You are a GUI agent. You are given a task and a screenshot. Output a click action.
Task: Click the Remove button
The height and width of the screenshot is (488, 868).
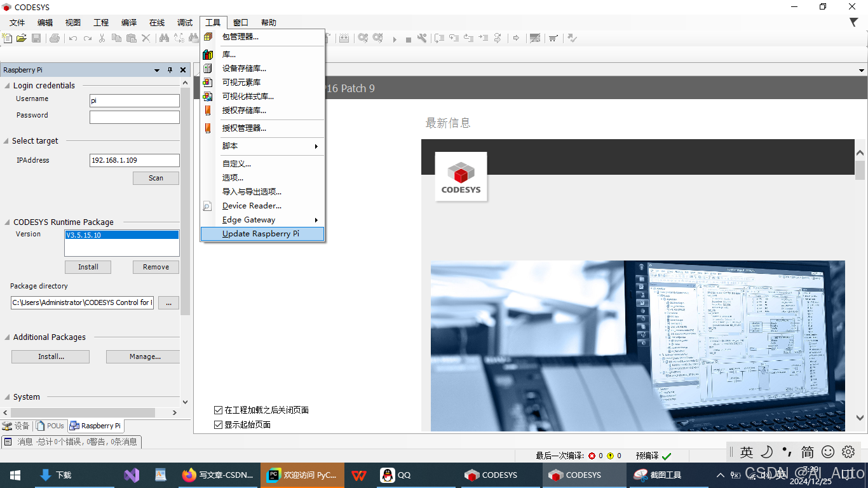click(156, 268)
